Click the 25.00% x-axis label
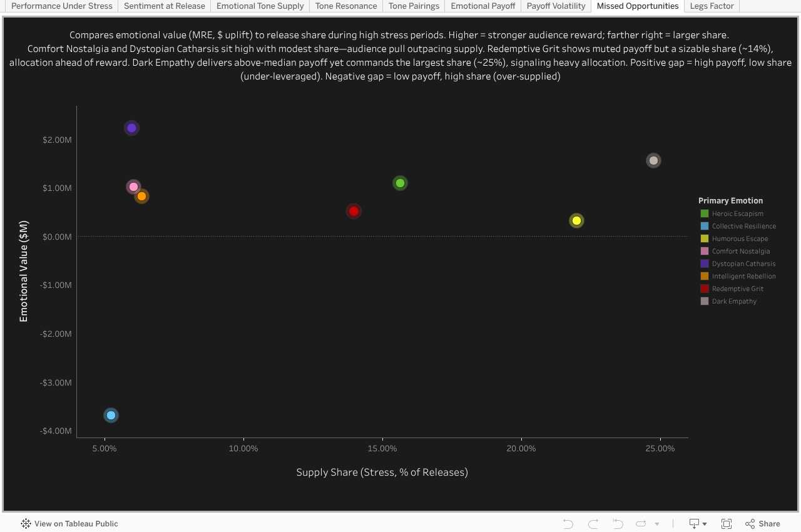Image resolution: width=801 pixels, height=532 pixels. pos(660,449)
